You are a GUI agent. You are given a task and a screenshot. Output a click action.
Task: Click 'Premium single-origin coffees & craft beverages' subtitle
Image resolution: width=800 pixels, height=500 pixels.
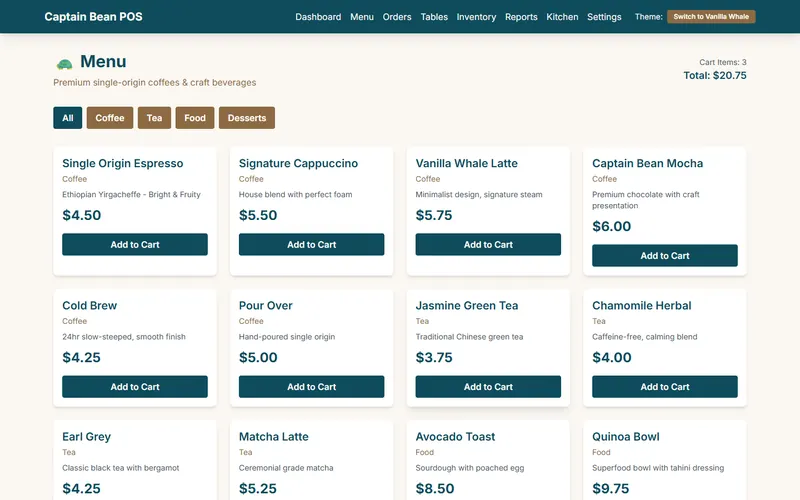155,82
